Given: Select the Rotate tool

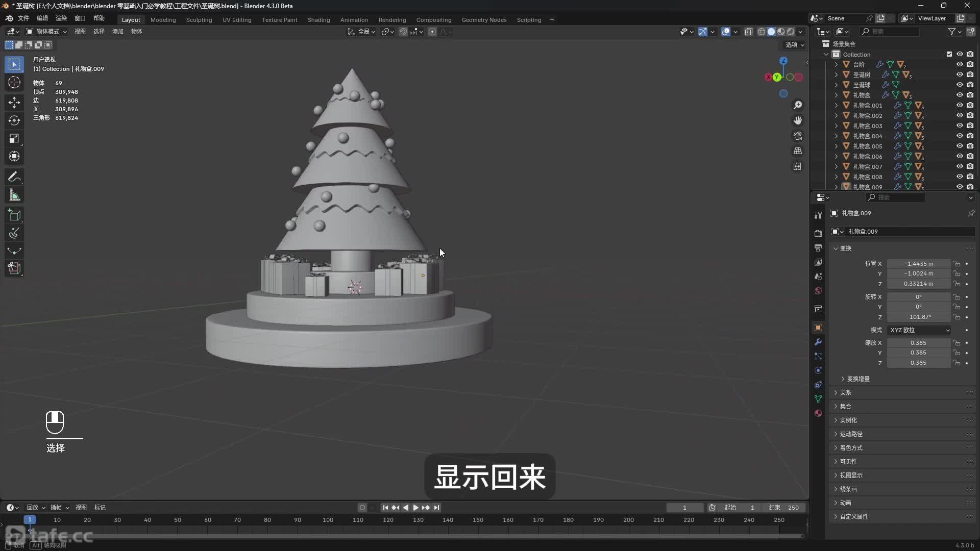Looking at the screenshot, I should [x=14, y=120].
